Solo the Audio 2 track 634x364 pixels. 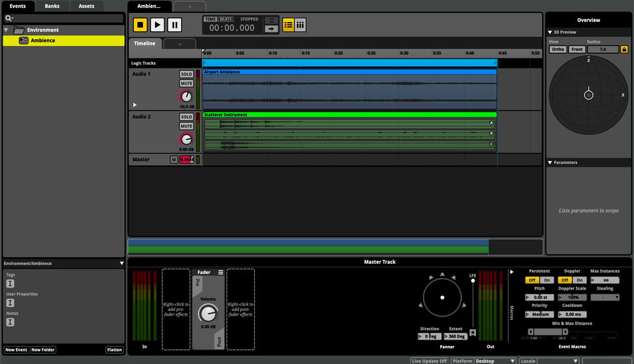186,117
